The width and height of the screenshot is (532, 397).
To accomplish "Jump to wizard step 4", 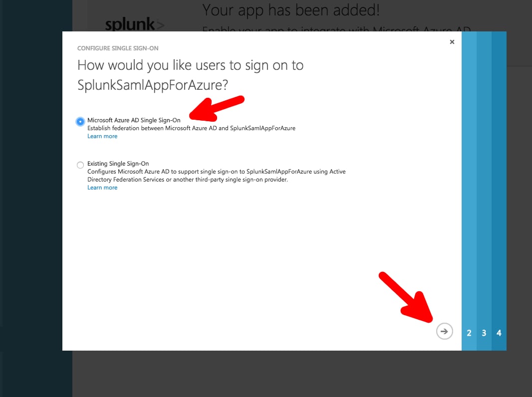I will 499,333.
